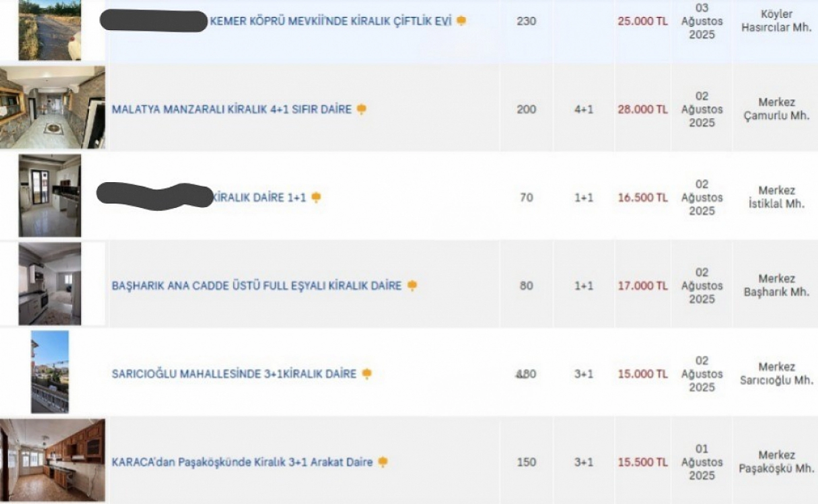
Task: Open the KEMER KÖPRÜ MEVKİİ'NDE KİRALIK ÇİFTLİK EVİ listing
Action: coord(336,21)
